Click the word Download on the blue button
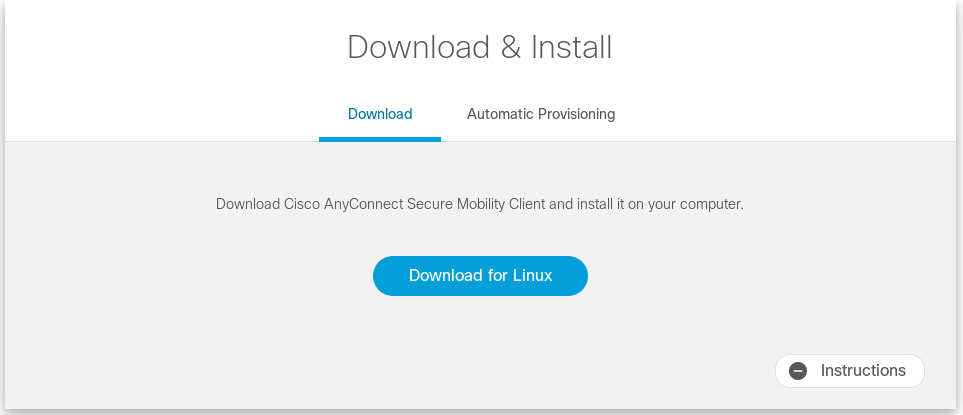 (x=445, y=275)
